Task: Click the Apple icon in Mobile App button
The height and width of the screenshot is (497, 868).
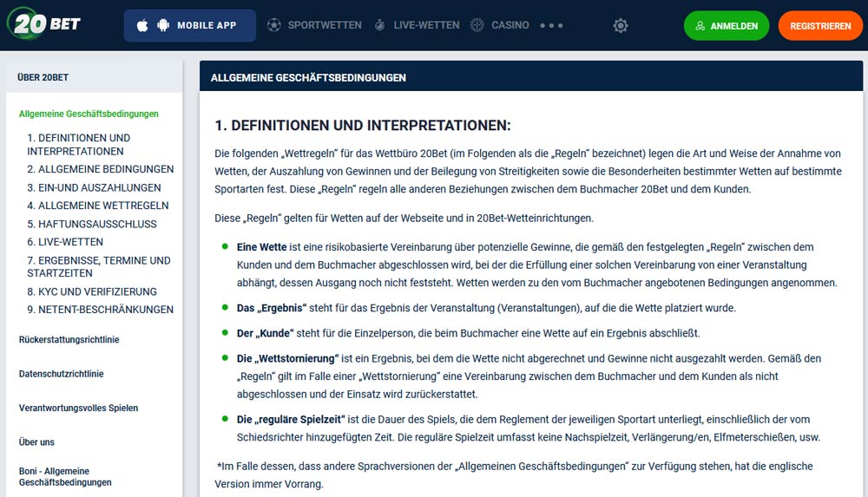Action: [x=142, y=25]
